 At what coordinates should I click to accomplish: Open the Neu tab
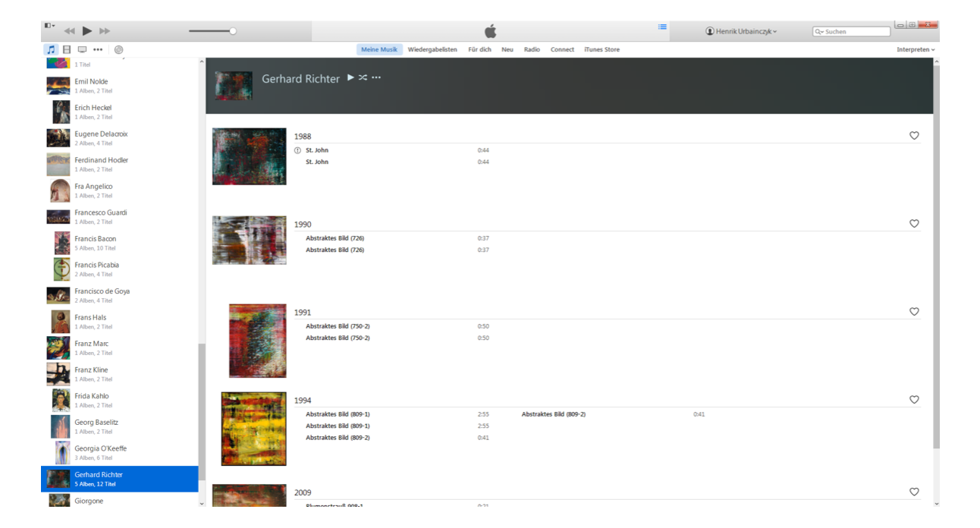[507, 49]
